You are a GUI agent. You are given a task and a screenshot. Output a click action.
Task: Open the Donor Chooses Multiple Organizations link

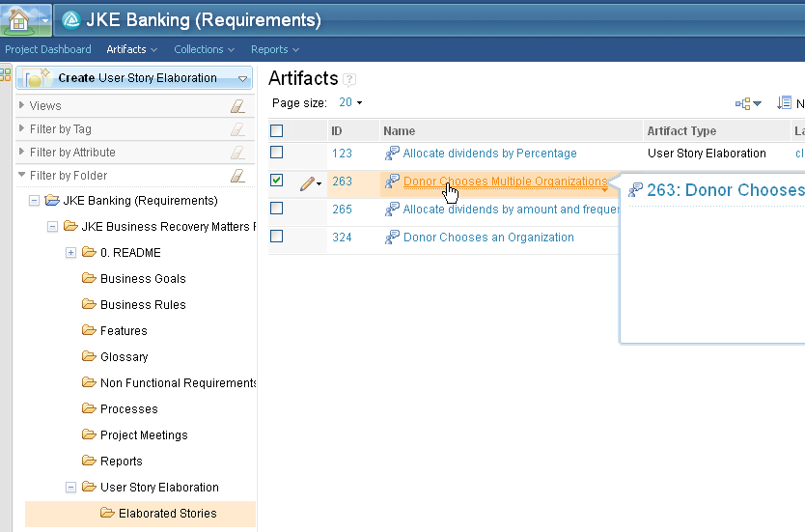pyautogui.click(x=505, y=182)
